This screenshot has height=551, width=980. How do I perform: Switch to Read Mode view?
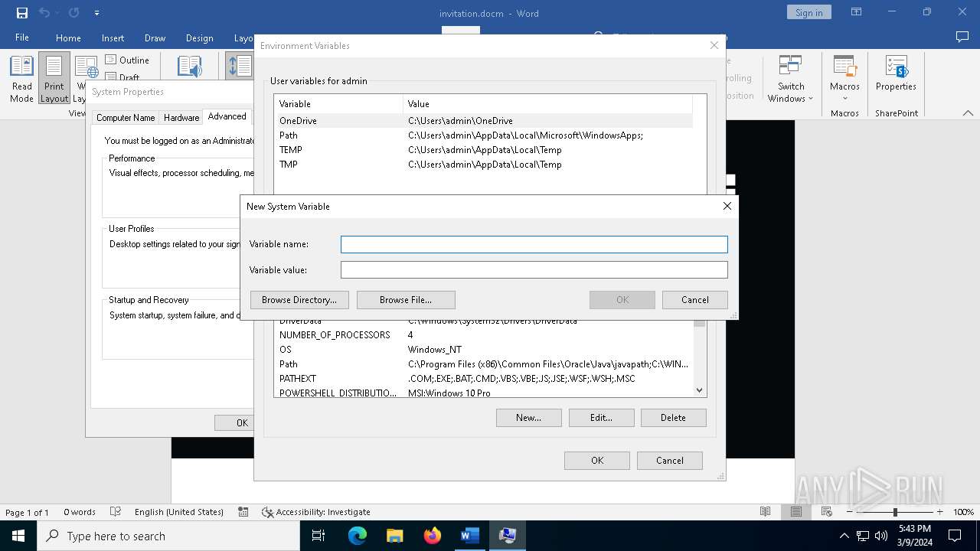(21, 79)
